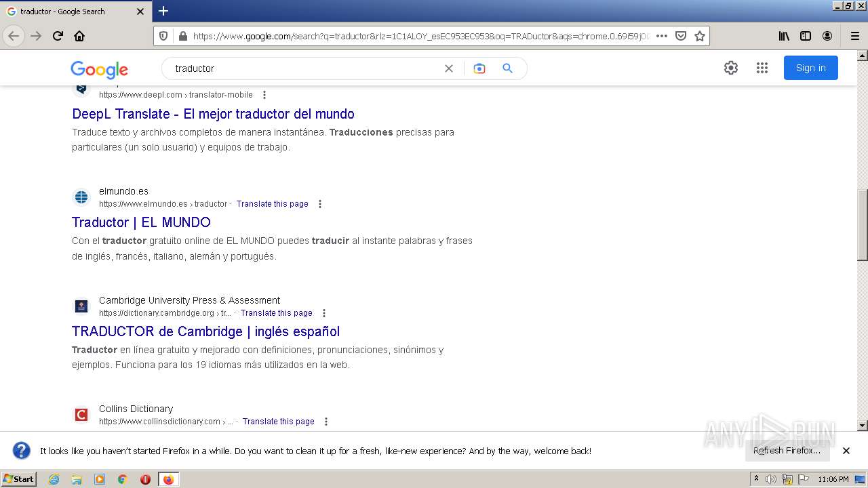Screen dimensions: 868x488
Task: Switch to Firefox taskbar button
Action: (168, 479)
